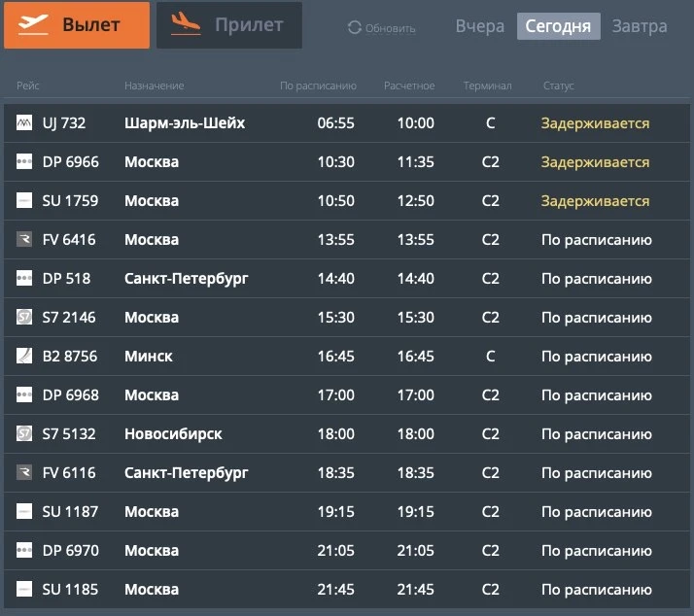The height and width of the screenshot is (616, 694).
Task: Open the Шарм-эль-Шейх flight row
Action: (x=185, y=123)
